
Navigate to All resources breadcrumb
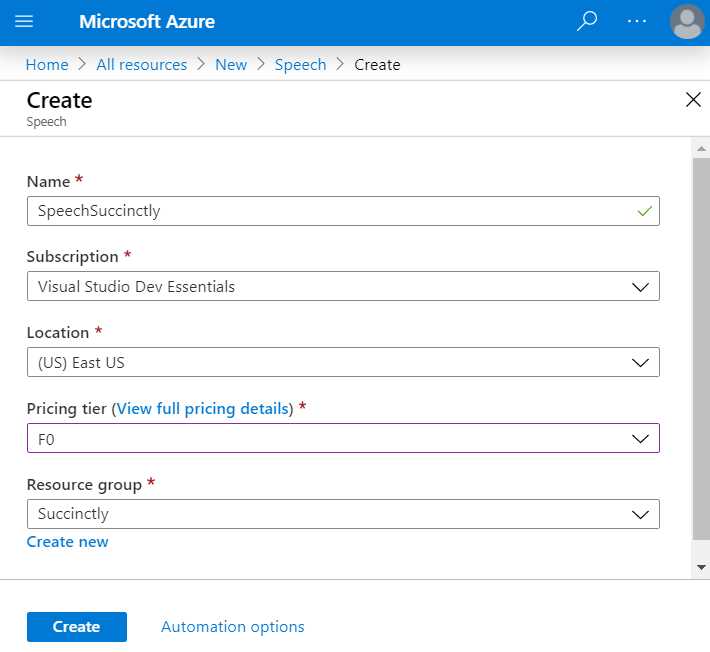pos(142,65)
